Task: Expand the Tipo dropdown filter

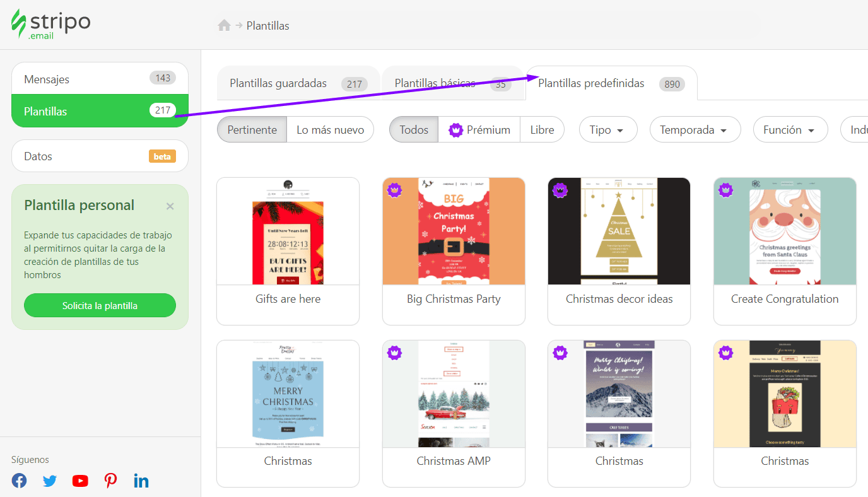Action: 607,130
